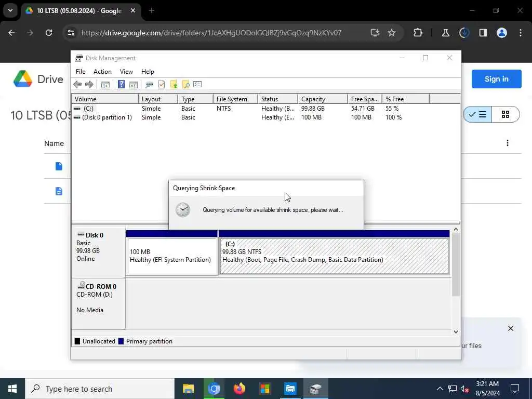Switch Drive to grid layout view

(x=506, y=115)
